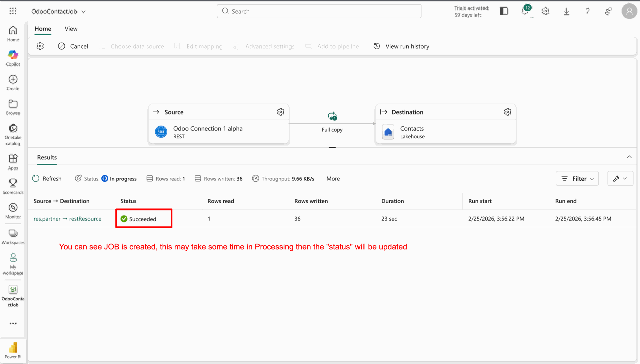This screenshot has width=640, height=364.
Task: Open the res.partner restResource link
Action: click(x=67, y=219)
